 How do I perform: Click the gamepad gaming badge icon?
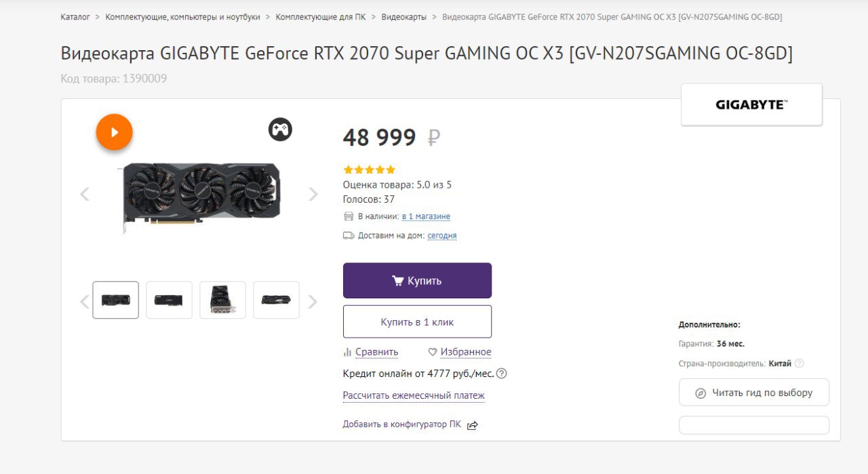point(280,129)
